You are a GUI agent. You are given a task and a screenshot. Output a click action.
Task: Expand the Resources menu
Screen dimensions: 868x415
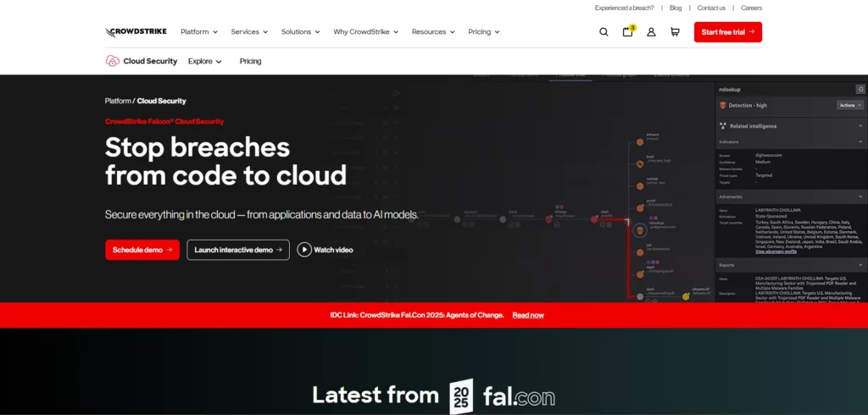pyautogui.click(x=433, y=32)
